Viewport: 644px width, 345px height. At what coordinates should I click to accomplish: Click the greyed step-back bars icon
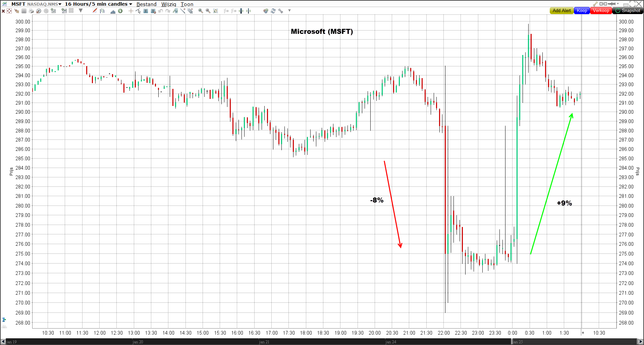coord(234,11)
